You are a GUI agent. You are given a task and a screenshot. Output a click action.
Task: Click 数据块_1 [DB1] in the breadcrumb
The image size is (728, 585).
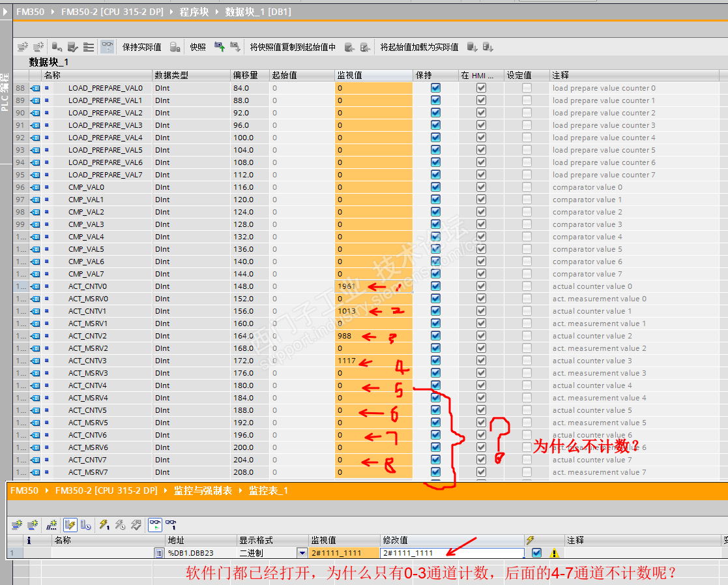[x=258, y=12]
